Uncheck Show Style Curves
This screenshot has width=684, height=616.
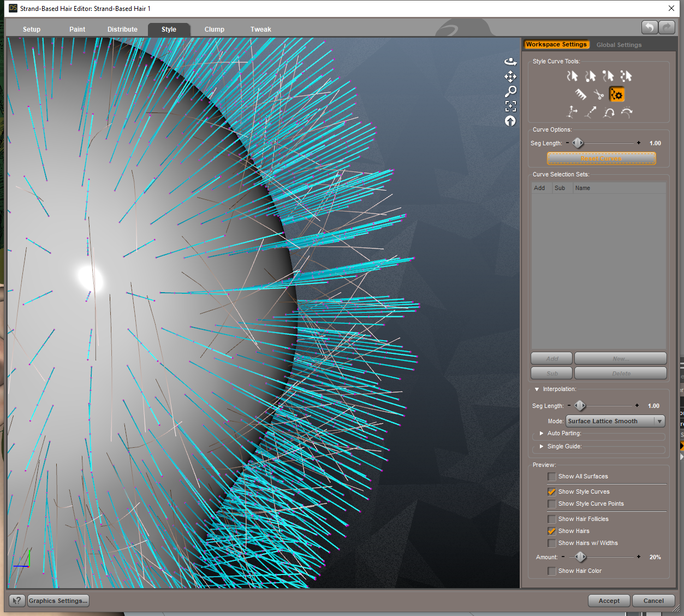(552, 492)
